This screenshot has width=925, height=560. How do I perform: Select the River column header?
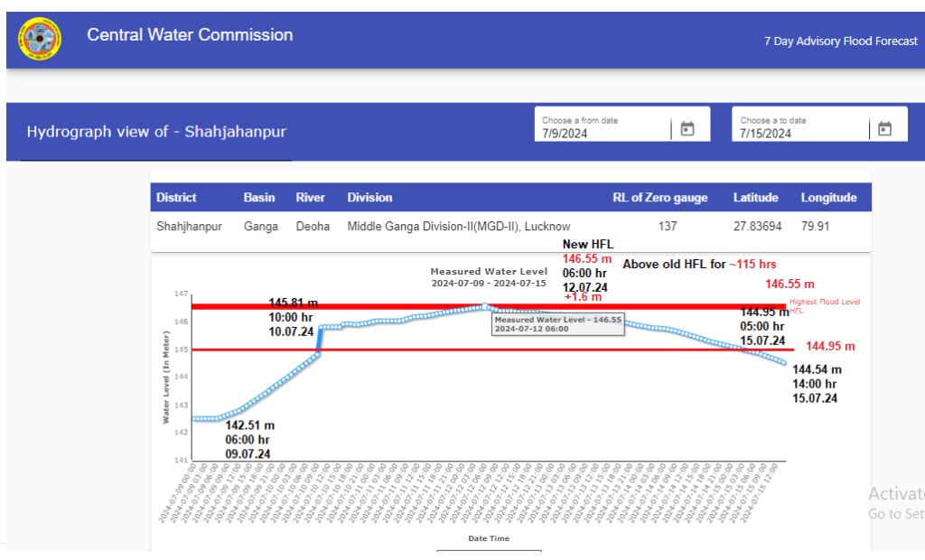[x=310, y=198]
